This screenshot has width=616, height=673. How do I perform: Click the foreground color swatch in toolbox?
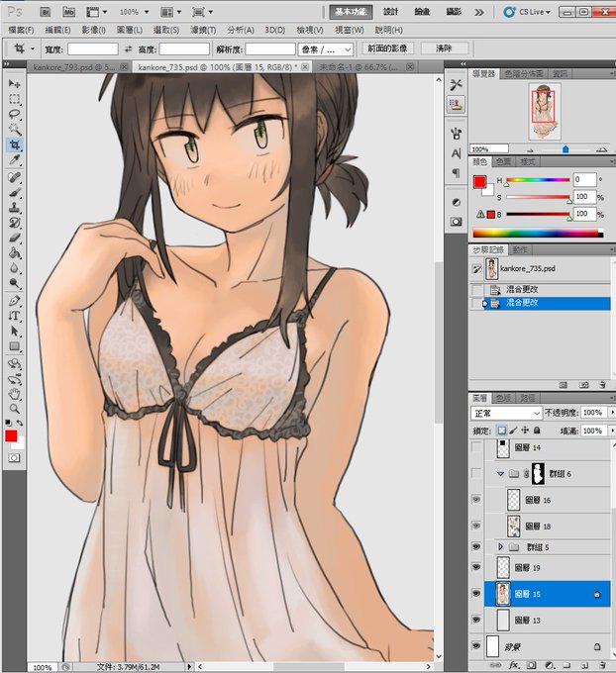pos(11,436)
